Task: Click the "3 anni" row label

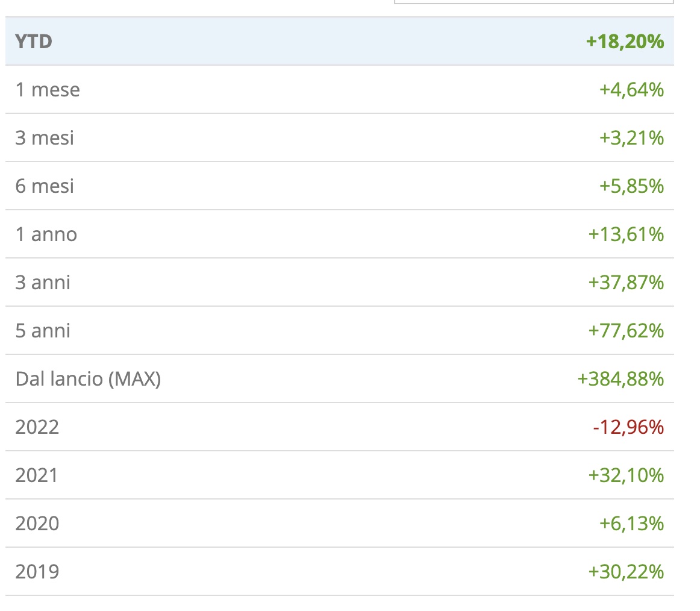Action: pos(43,283)
